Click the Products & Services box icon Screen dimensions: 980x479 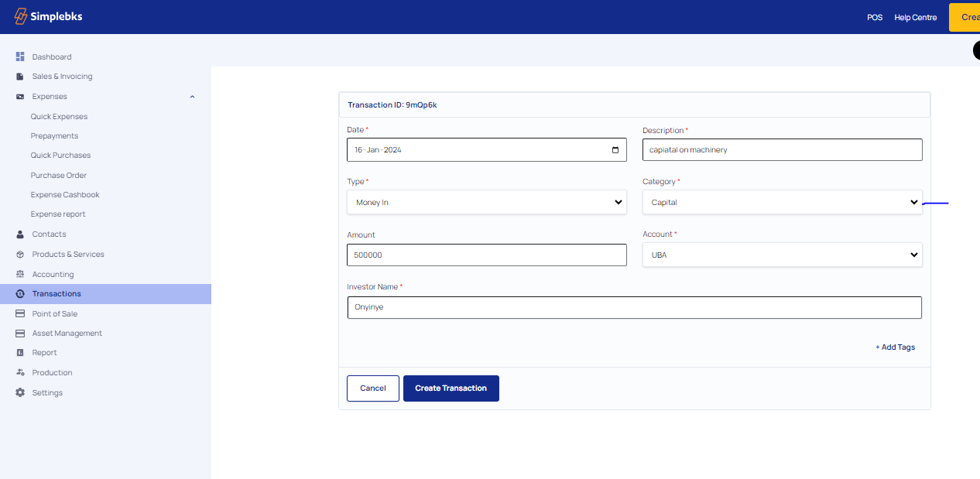click(20, 255)
